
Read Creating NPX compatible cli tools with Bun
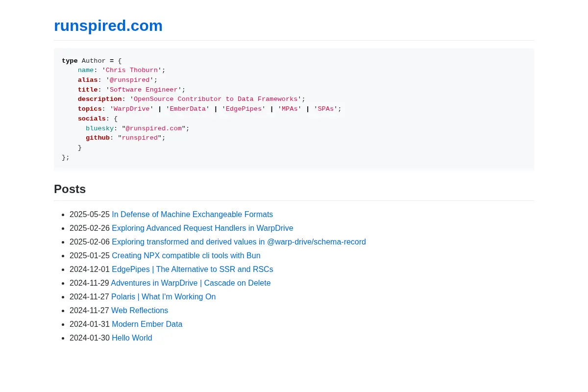pos(186,256)
